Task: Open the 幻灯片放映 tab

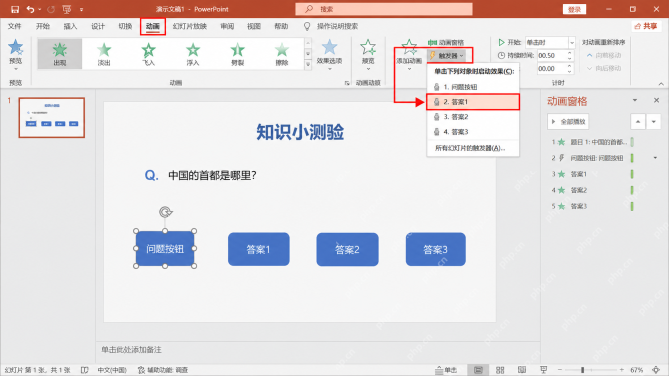Action: (x=189, y=26)
